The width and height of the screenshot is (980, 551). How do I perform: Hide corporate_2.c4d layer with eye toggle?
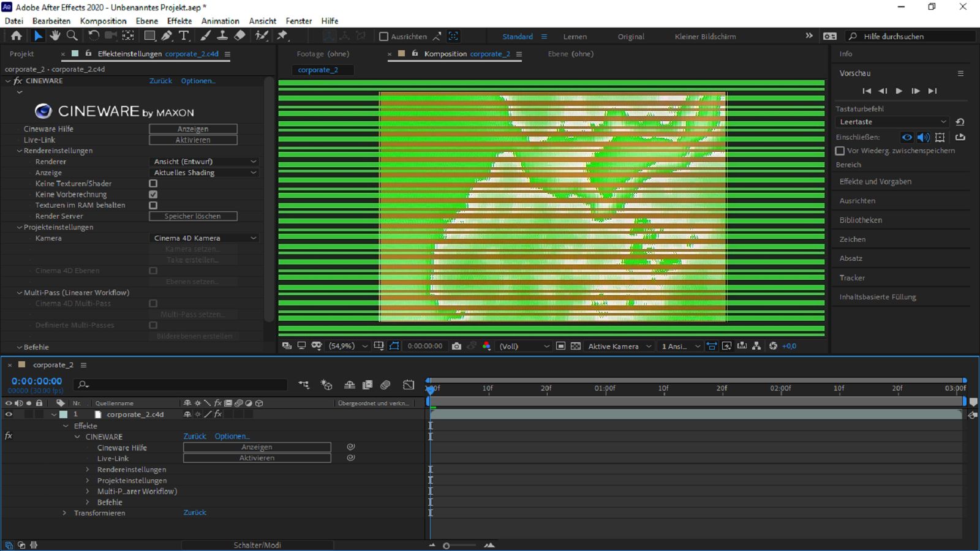[9, 414]
